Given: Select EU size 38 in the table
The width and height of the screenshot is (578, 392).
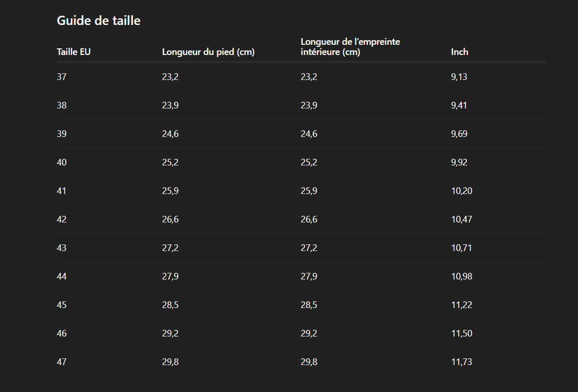Looking at the screenshot, I should [x=62, y=105].
